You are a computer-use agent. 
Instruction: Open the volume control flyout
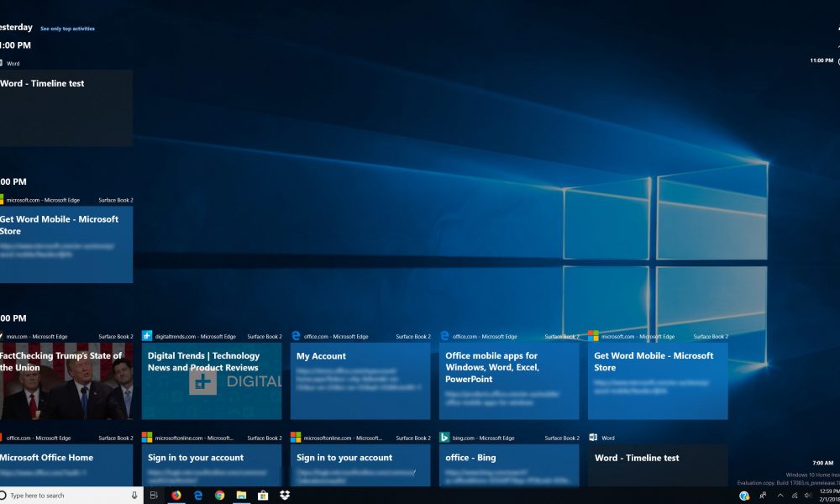pyautogui.click(x=808, y=496)
